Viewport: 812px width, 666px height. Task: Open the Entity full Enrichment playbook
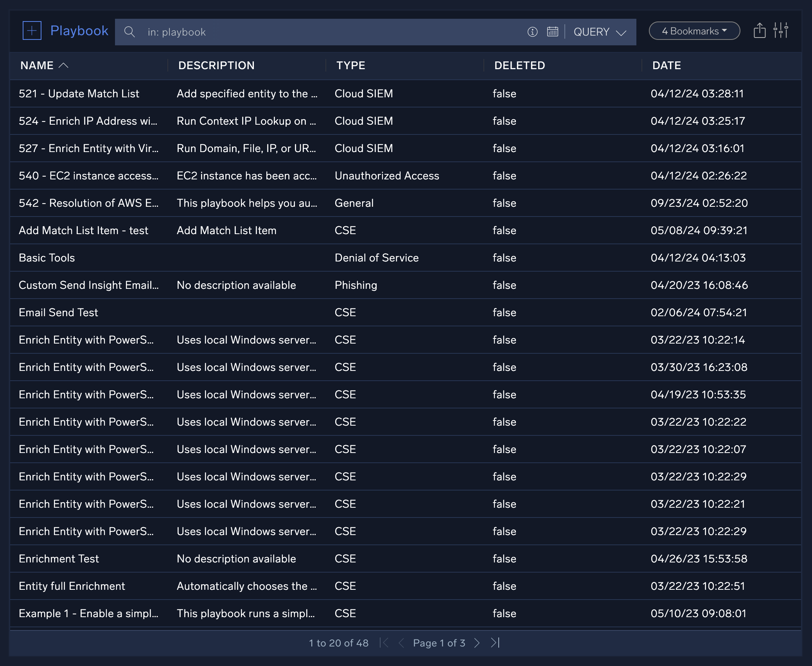coord(72,586)
